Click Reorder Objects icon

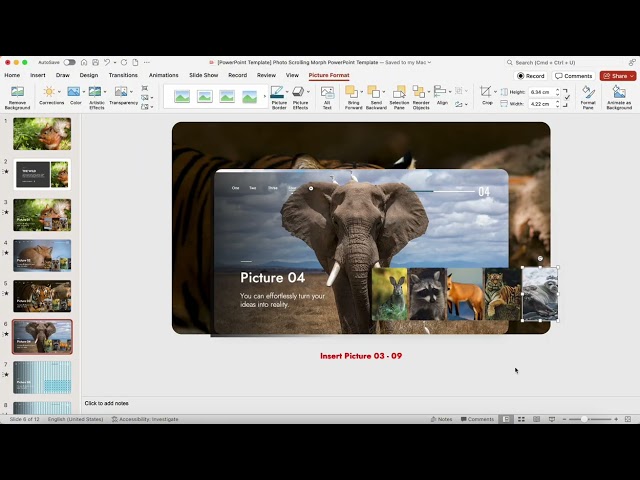click(x=419, y=92)
